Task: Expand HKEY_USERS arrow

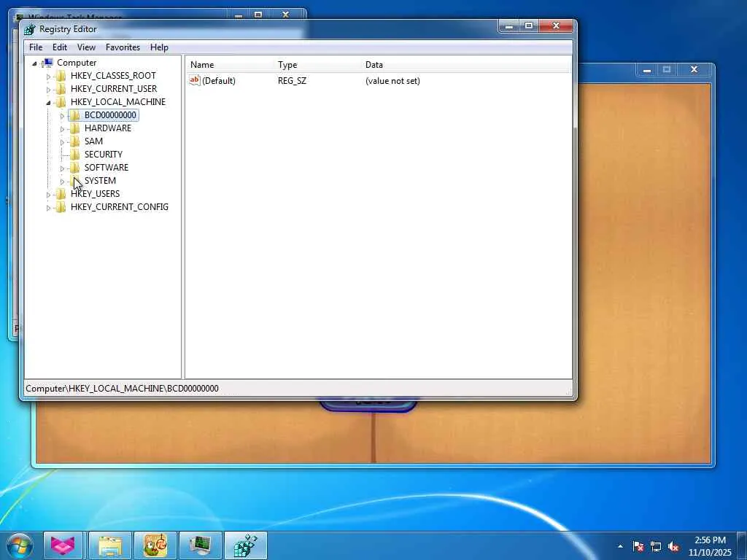Action: (48, 194)
